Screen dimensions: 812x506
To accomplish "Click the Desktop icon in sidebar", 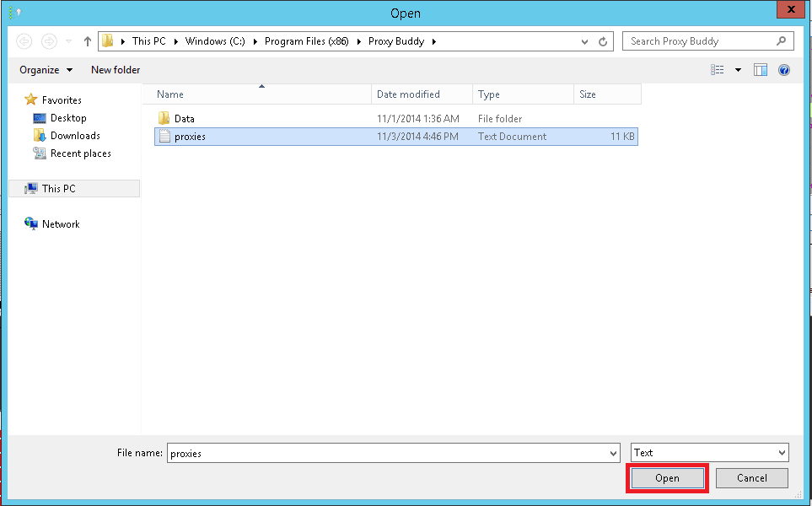I will (40, 118).
